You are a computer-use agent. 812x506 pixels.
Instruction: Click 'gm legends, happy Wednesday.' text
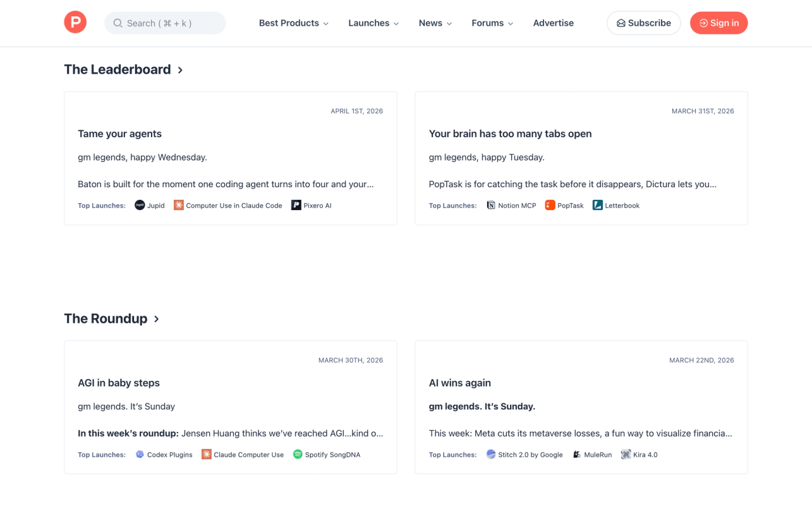click(142, 157)
